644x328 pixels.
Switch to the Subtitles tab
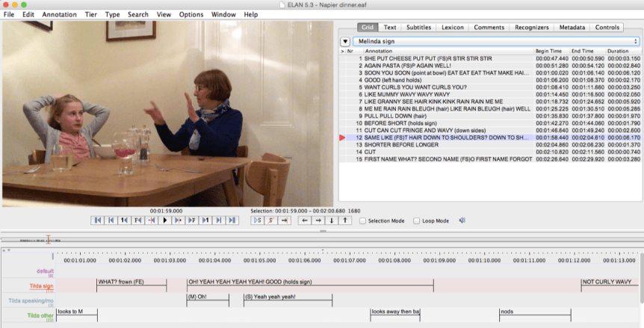(x=418, y=28)
